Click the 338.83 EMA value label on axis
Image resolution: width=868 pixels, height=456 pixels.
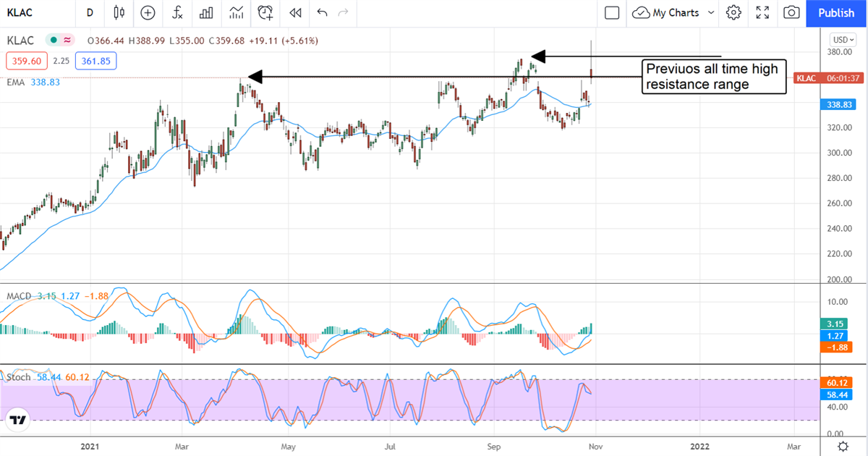[x=837, y=105]
